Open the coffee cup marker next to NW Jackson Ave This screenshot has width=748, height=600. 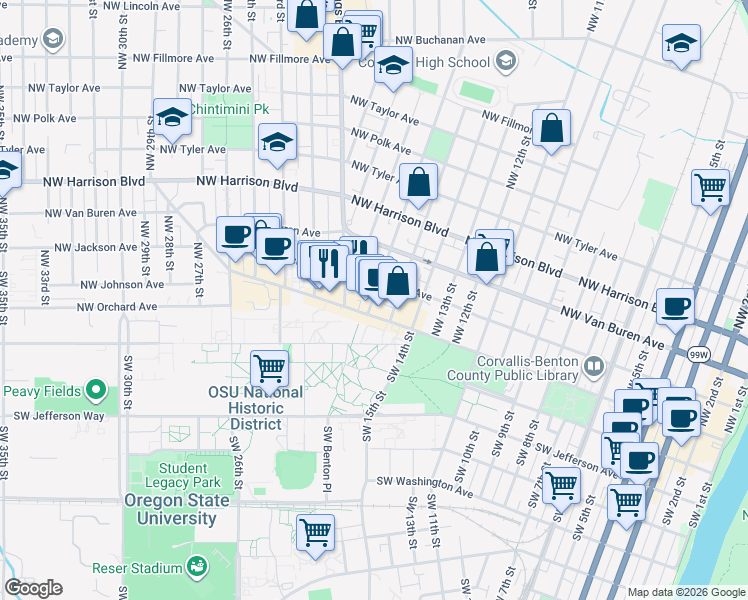[235, 236]
